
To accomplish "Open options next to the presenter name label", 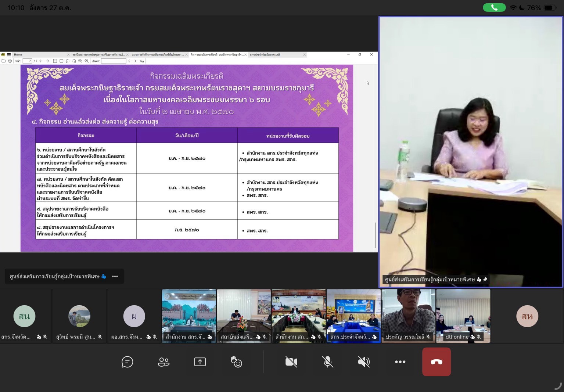I will pos(115,276).
